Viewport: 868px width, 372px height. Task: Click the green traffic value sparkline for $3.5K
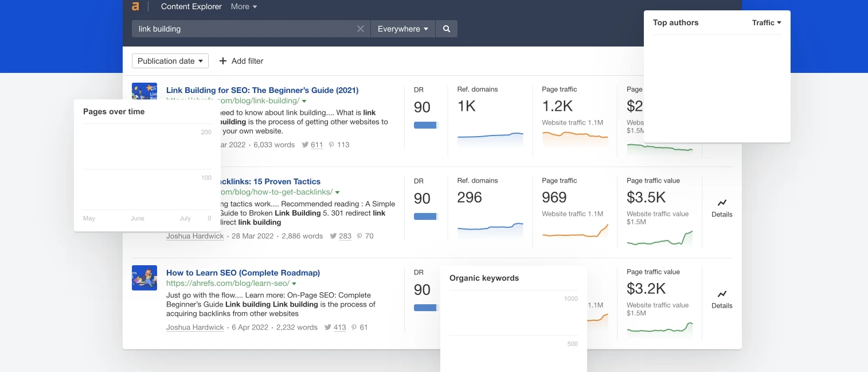tap(660, 238)
